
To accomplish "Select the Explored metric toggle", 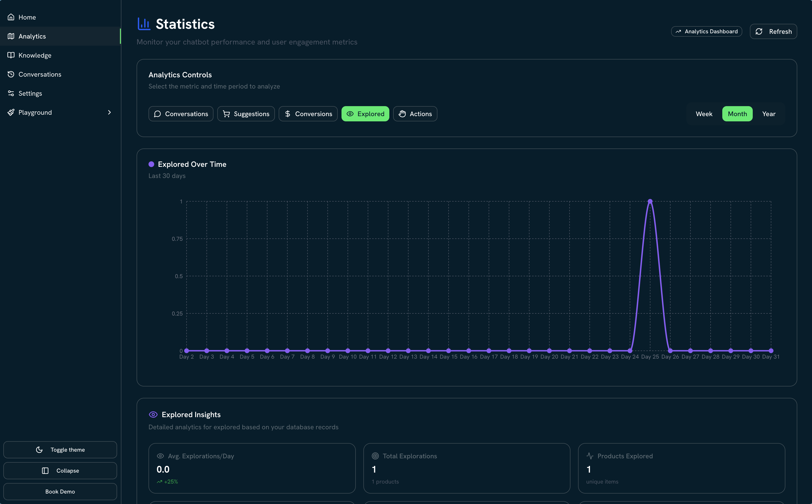I will [365, 114].
